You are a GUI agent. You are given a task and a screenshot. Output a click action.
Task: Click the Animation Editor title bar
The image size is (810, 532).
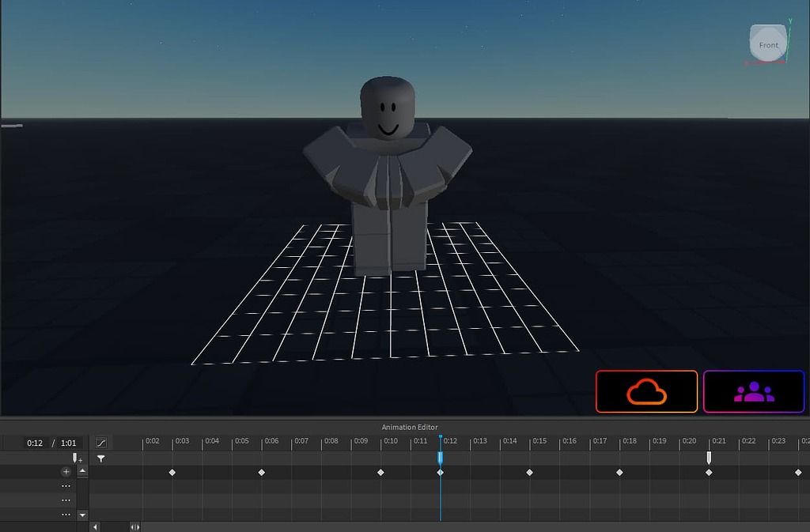[x=409, y=427]
